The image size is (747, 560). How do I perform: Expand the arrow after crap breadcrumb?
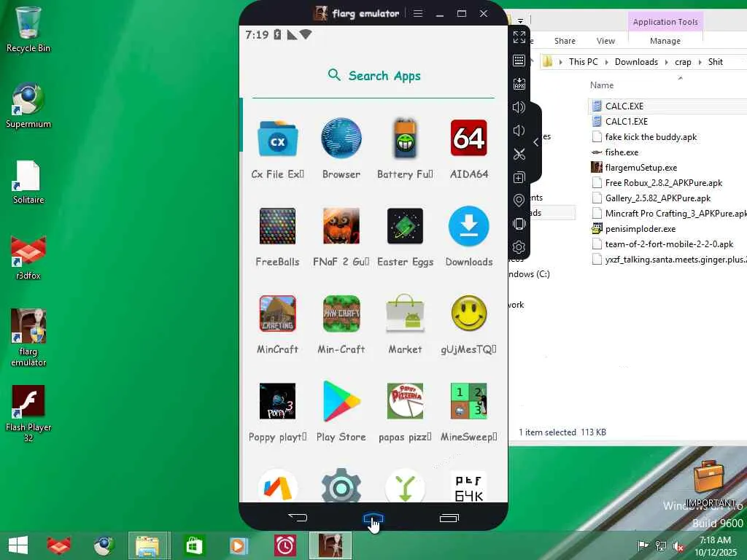[700, 62]
